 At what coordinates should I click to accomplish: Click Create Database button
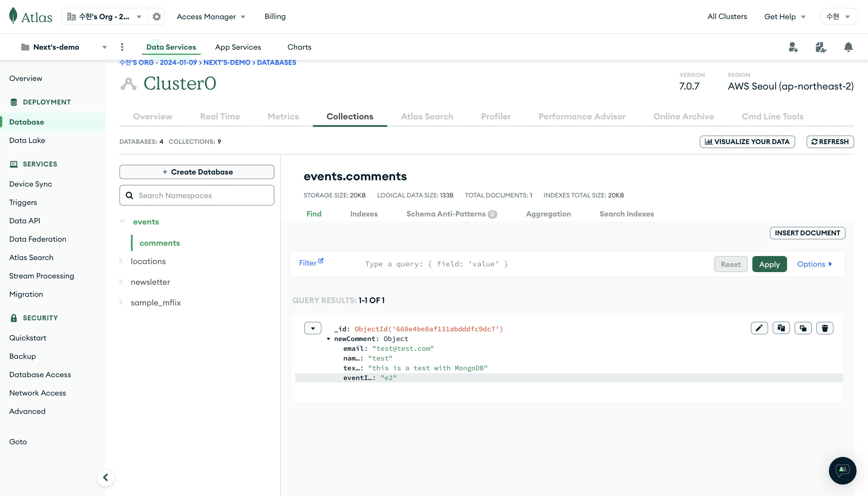[x=197, y=172]
